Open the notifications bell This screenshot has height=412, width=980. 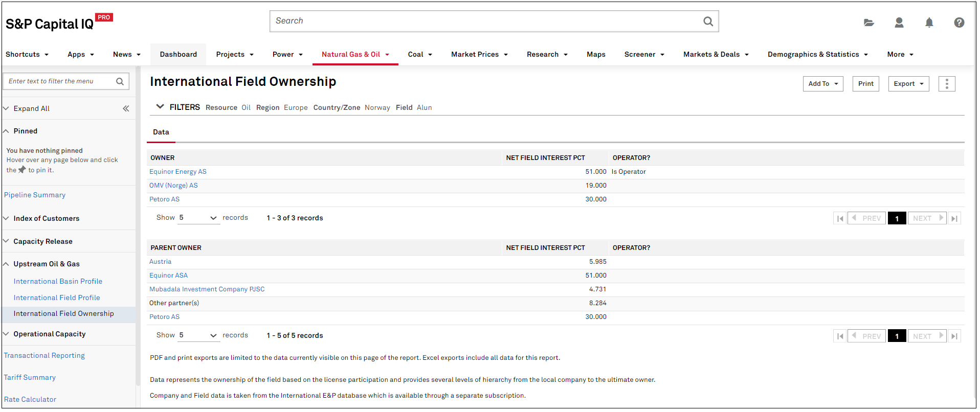point(929,22)
